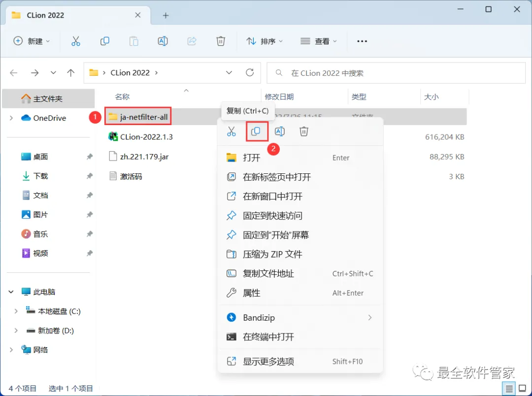Viewport: 532px width, 396px height.
Task: Click the toolbar Paste icon
Action: (x=133, y=41)
